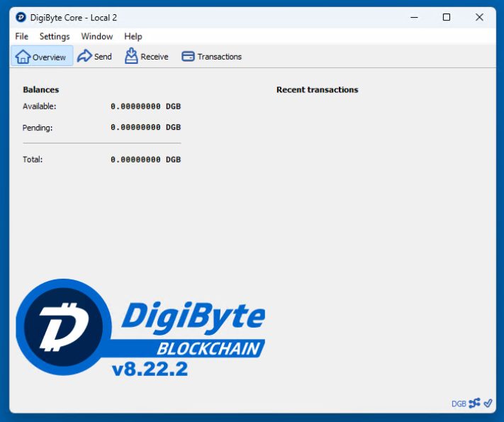Open the Settings menu
This screenshot has height=422, width=504.
point(55,36)
